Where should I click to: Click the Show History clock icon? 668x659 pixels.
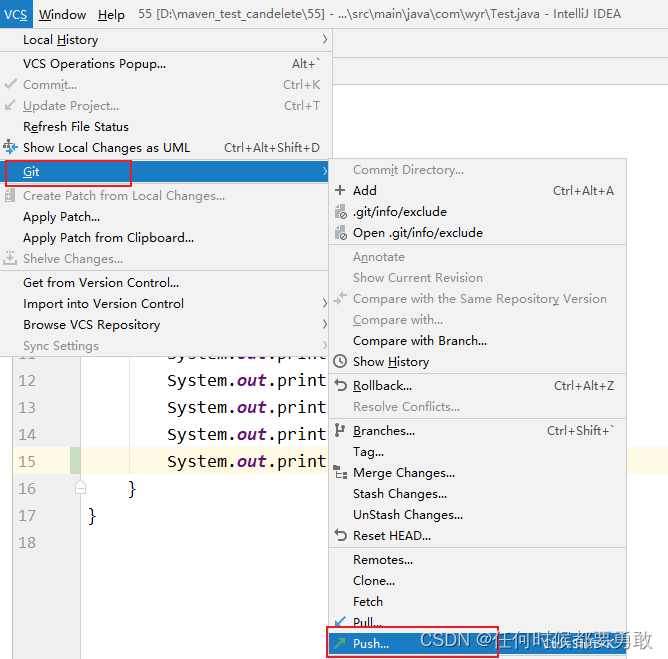(x=340, y=361)
